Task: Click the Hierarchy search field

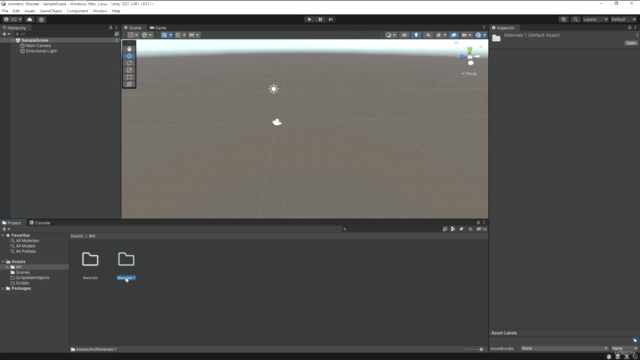Action: click(x=63, y=34)
